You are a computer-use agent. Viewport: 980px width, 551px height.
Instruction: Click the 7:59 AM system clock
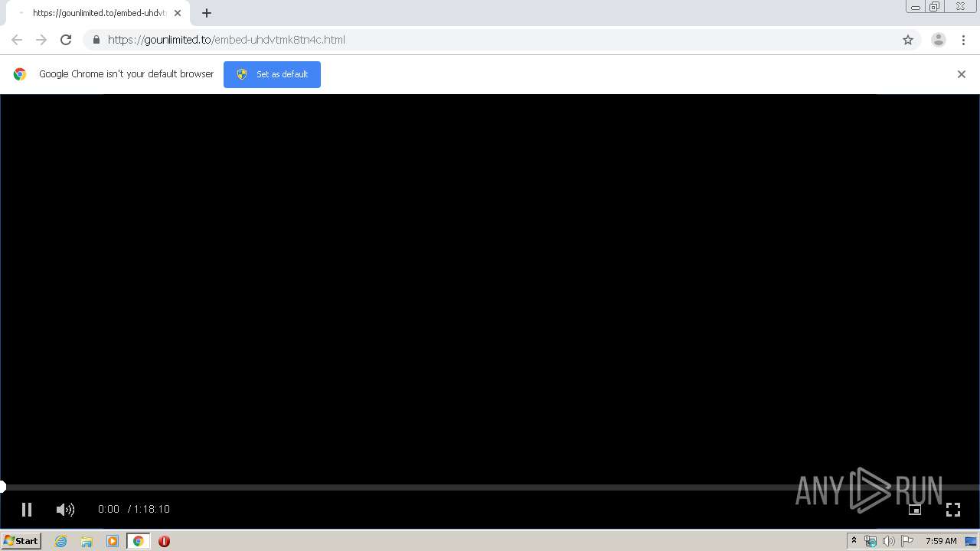click(x=941, y=541)
